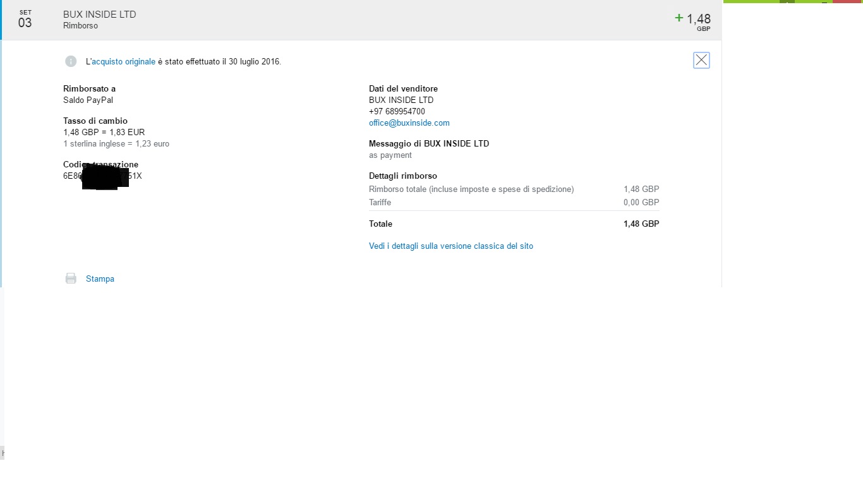This screenshot has width=863, height=504.
Task: Click the Tasso di cambio heading
Action: (x=95, y=121)
